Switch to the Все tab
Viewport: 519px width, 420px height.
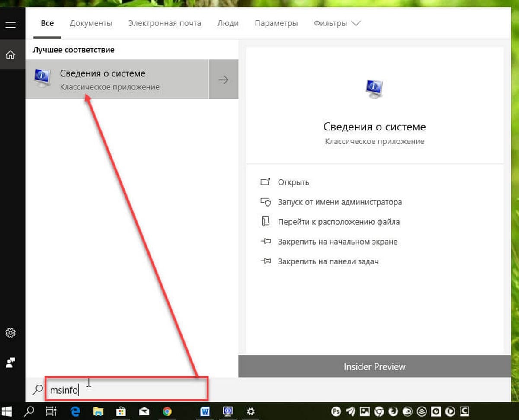[x=47, y=23]
